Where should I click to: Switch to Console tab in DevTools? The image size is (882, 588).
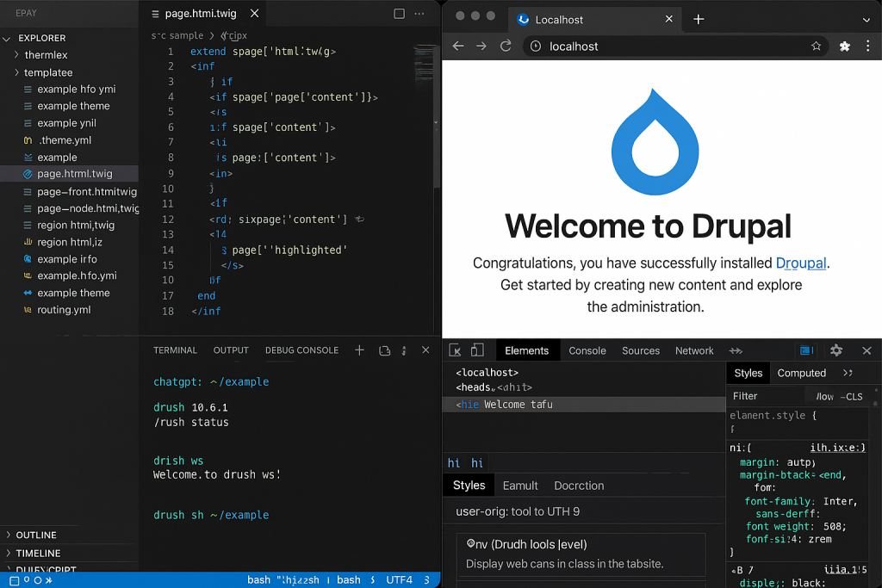pyautogui.click(x=587, y=350)
